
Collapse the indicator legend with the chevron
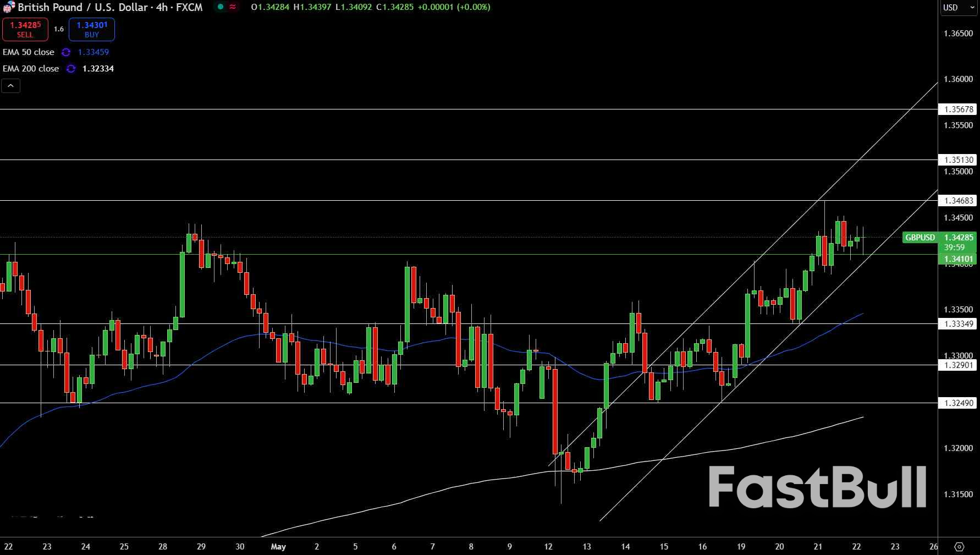click(x=10, y=86)
